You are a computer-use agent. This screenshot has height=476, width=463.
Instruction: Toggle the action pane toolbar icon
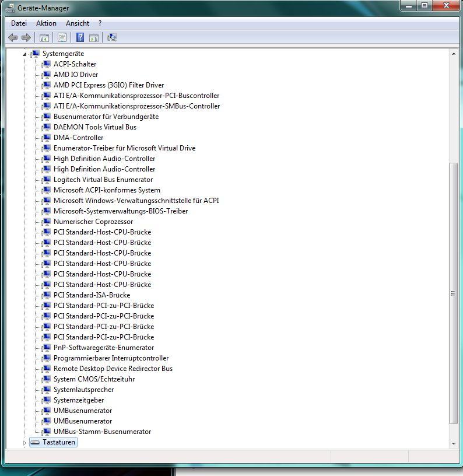tap(94, 38)
